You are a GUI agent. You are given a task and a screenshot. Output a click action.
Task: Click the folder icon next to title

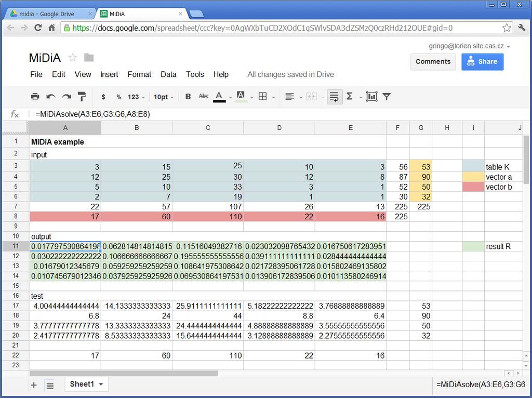89,58
